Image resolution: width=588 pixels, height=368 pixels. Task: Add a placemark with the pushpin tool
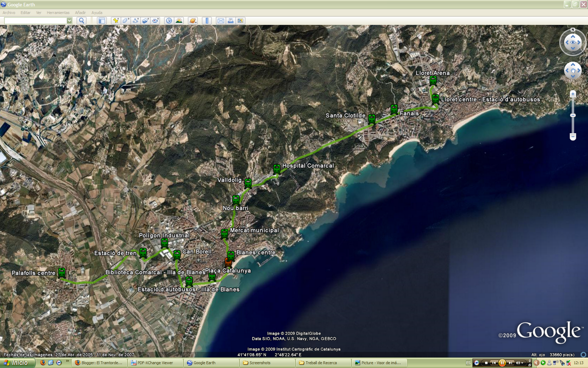pyautogui.click(x=116, y=21)
